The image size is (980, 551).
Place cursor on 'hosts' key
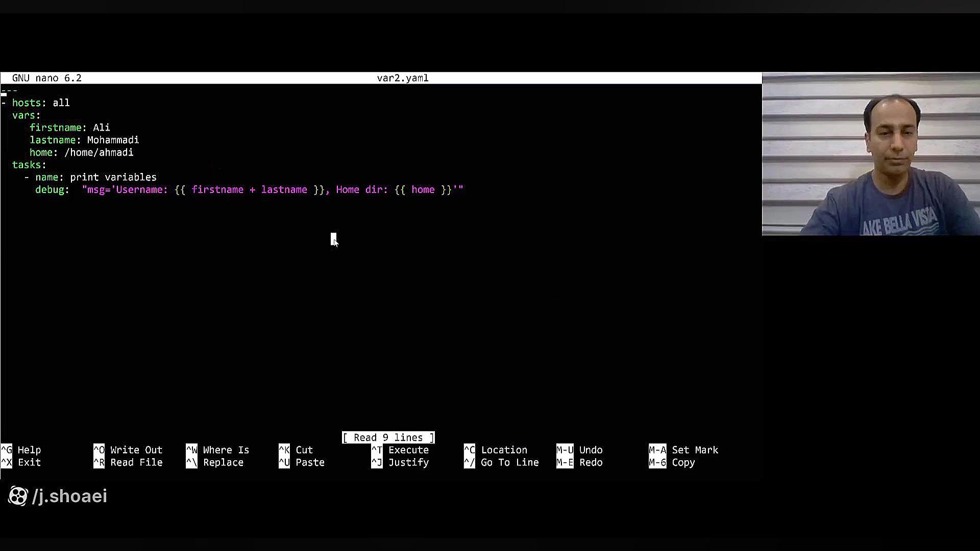pyautogui.click(x=26, y=103)
